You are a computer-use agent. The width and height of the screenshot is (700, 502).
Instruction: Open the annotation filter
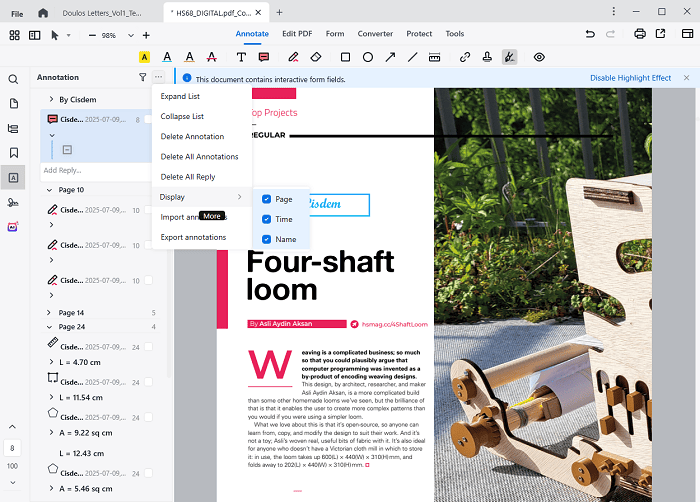(x=142, y=77)
